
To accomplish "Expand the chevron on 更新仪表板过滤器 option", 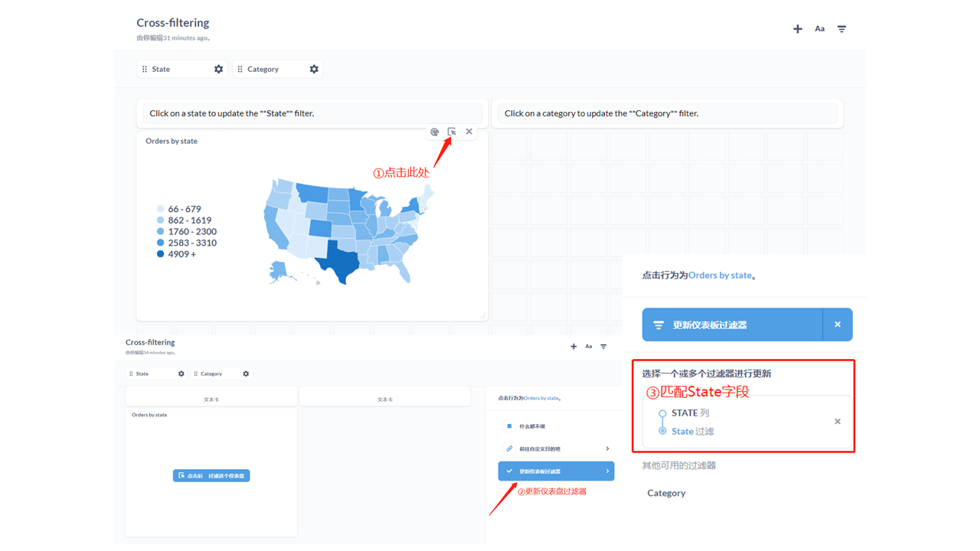I will (609, 471).
